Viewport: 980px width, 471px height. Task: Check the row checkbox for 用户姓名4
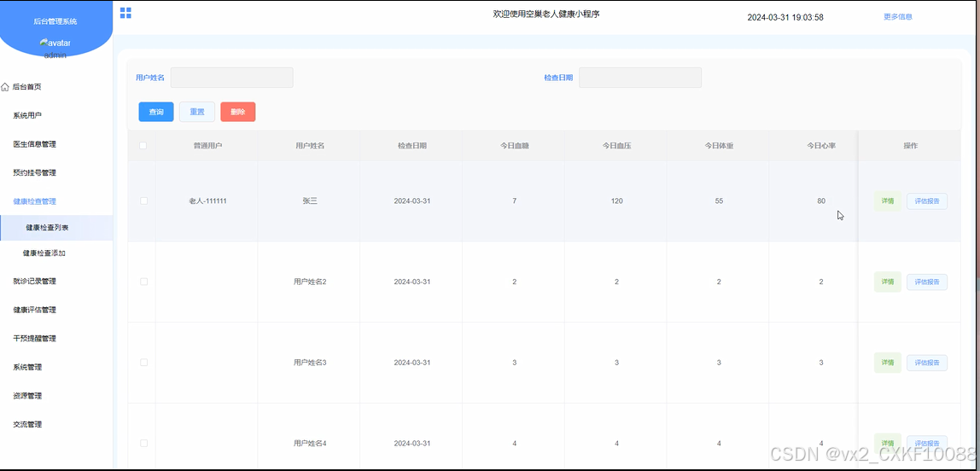click(143, 443)
